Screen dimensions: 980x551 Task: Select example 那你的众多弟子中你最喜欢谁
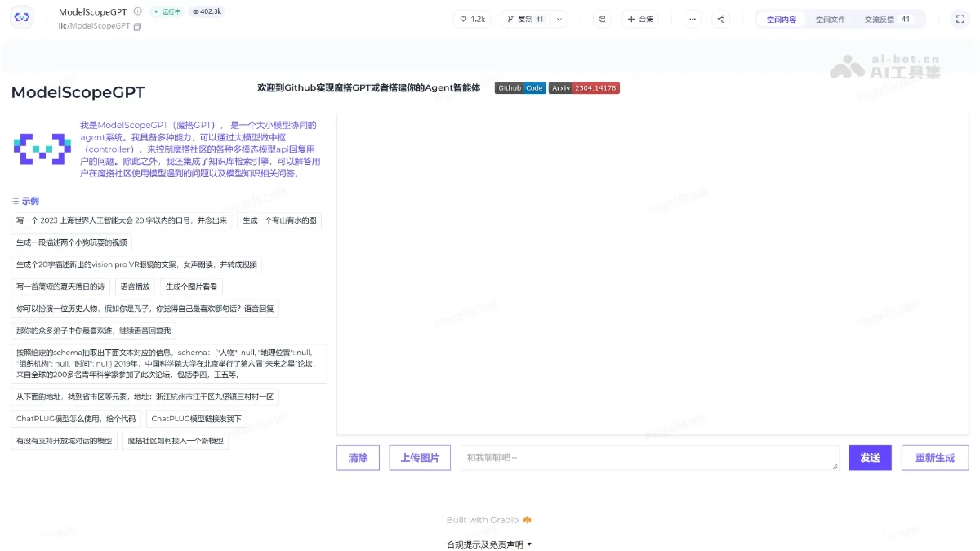94,331
